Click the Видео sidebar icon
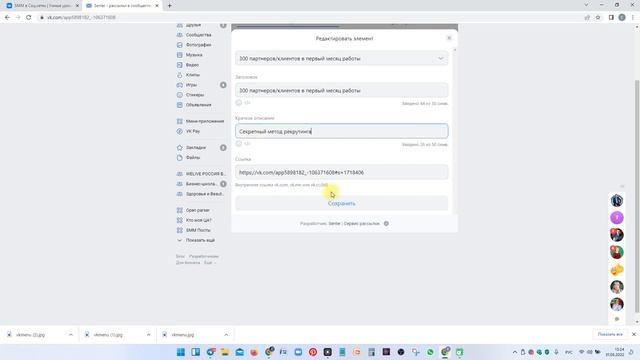 tap(180, 65)
